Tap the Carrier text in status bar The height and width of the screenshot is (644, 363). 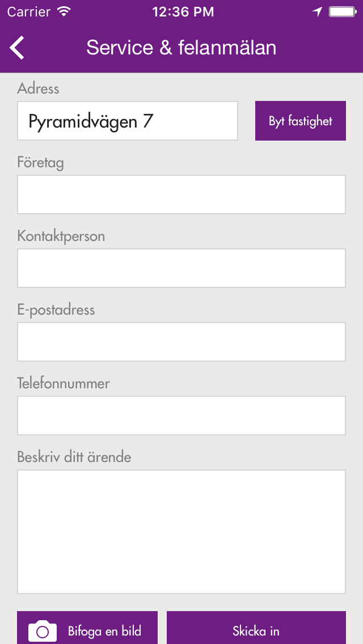[x=28, y=11]
